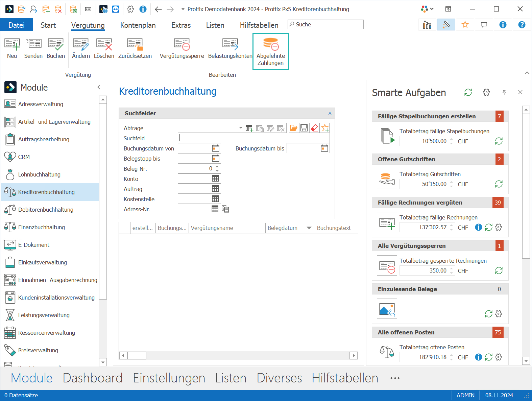Switch to the Kontenplan ribbon tab
This screenshot has width=532, height=401.
(x=138, y=25)
